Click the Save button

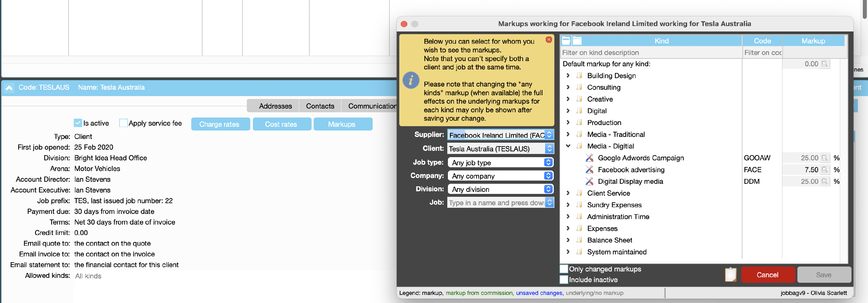824,275
